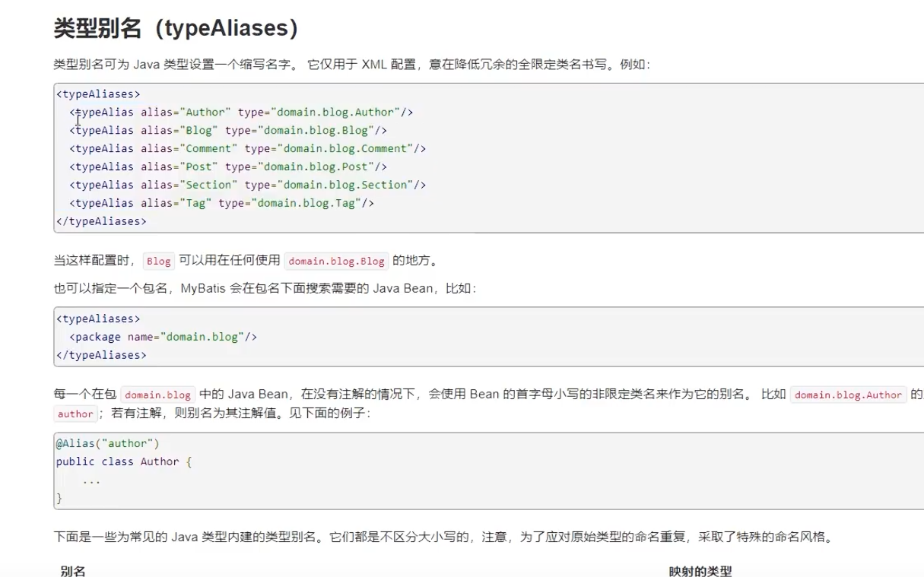Click the typeAlias line with alias "Blog"
This screenshot has width=924, height=577.
coord(228,130)
